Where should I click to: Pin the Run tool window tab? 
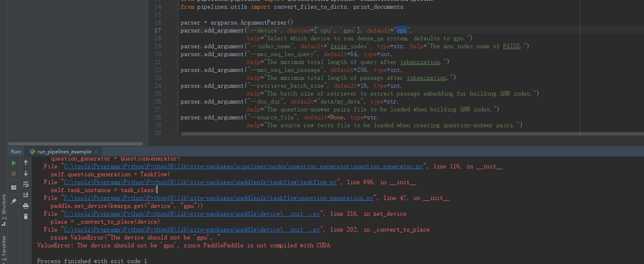14,201
